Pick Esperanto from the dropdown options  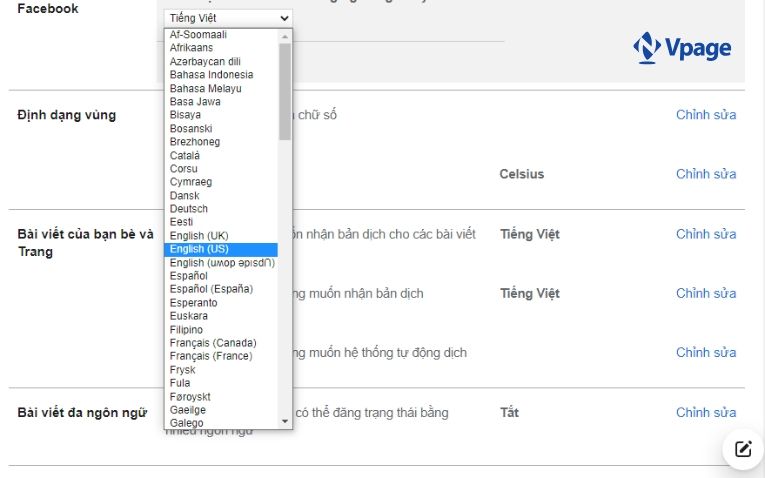click(193, 303)
